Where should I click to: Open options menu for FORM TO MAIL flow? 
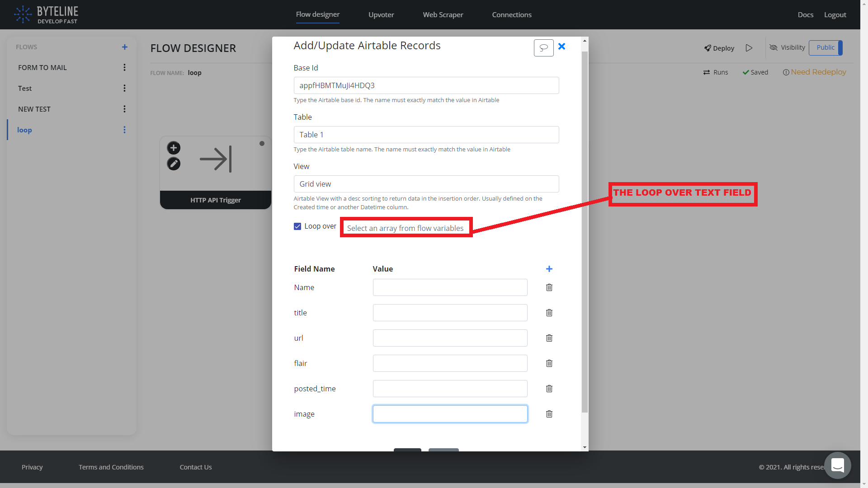coord(124,67)
